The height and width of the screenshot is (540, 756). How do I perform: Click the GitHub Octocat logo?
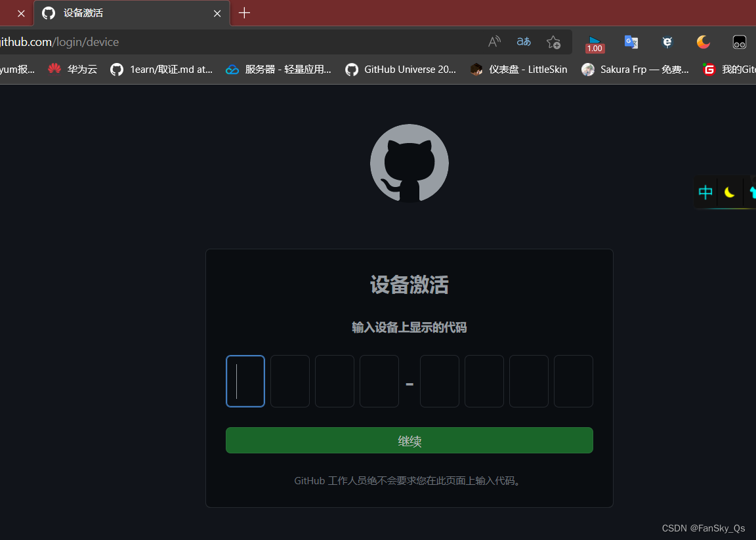click(x=409, y=163)
